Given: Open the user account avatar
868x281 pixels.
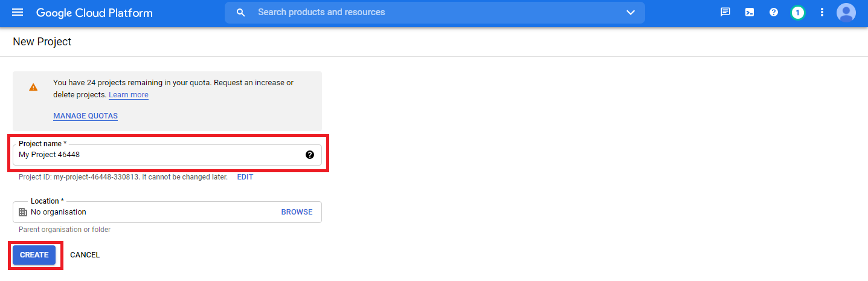Looking at the screenshot, I should [846, 12].
